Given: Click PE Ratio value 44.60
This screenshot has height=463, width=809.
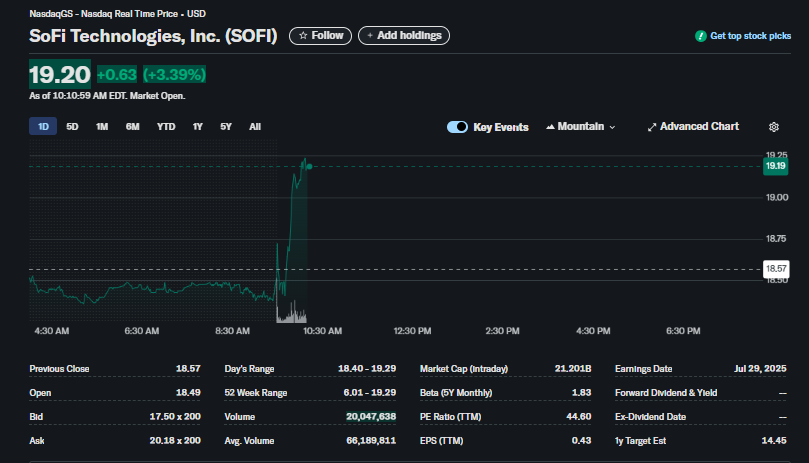Looking at the screenshot, I should [x=578, y=417].
